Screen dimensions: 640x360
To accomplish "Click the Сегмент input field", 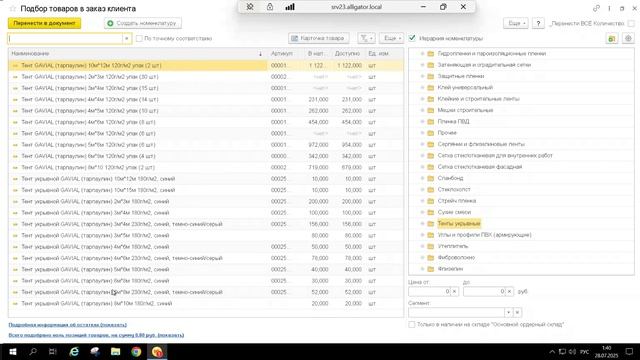I will click(x=456, y=312).
